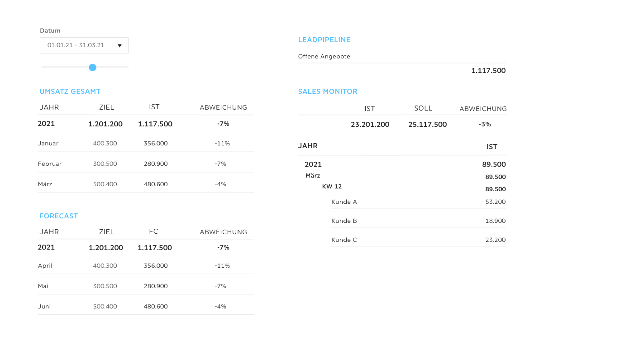Viewport: 644px width, 347px height.
Task: Click the 2021 row label in Umsatz Gesamt
Action: click(x=46, y=124)
